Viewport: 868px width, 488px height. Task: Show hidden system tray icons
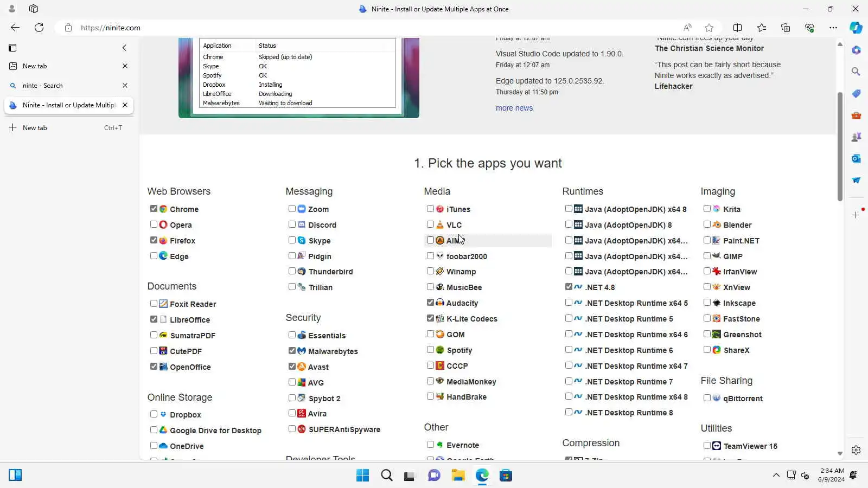(x=776, y=475)
